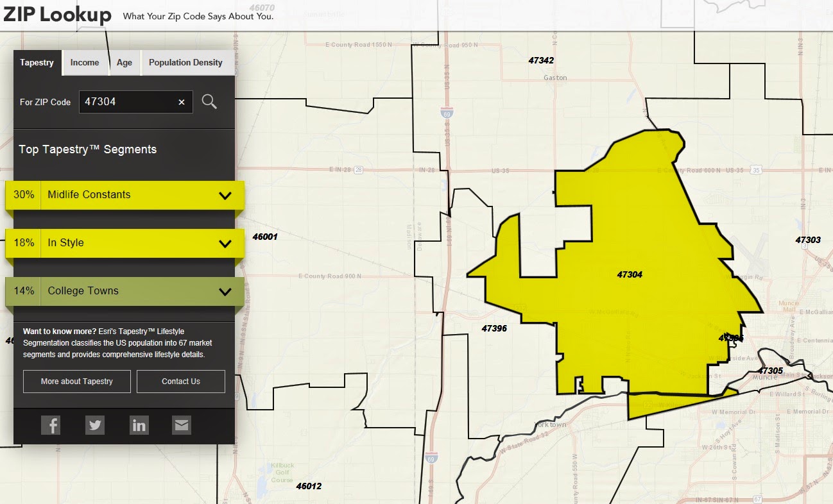Click the magnifying glass to search ZIP 47304
This screenshot has height=504, width=833.
pyautogui.click(x=209, y=101)
